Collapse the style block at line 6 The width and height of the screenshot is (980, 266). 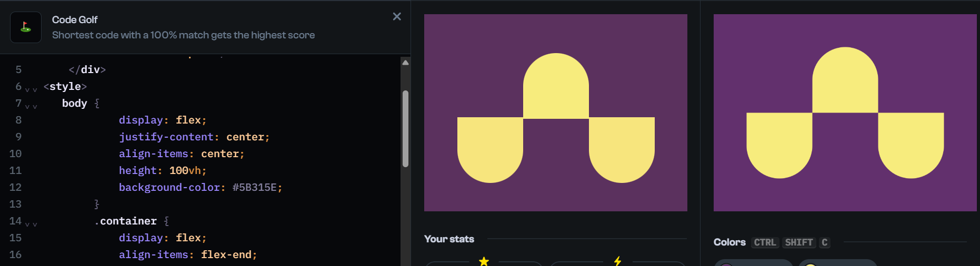[x=31, y=89]
